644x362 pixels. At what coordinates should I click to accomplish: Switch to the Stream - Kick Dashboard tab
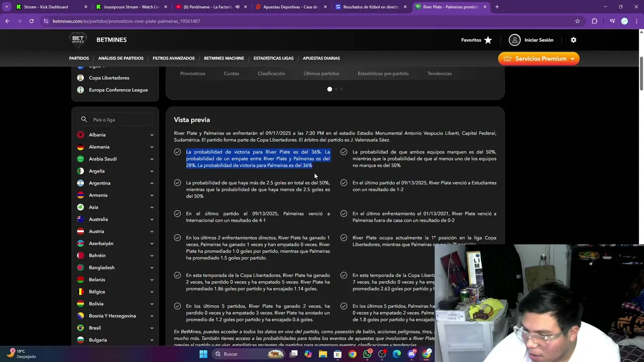(x=52, y=7)
